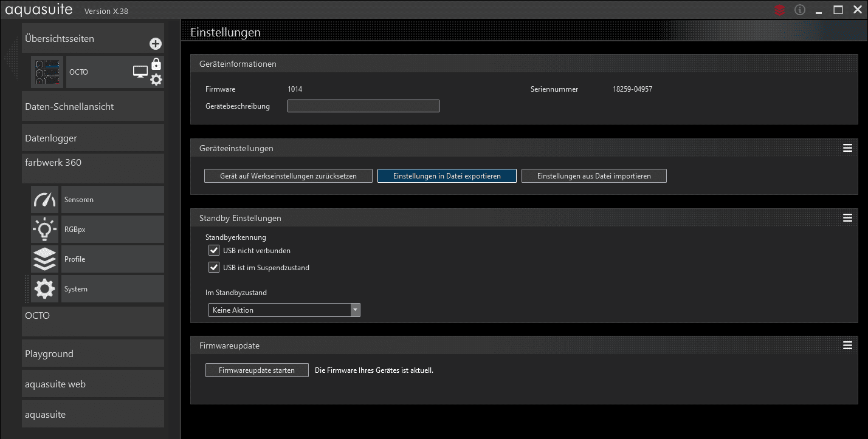Open the Profile layers icon
The height and width of the screenshot is (439, 868).
(x=45, y=259)
